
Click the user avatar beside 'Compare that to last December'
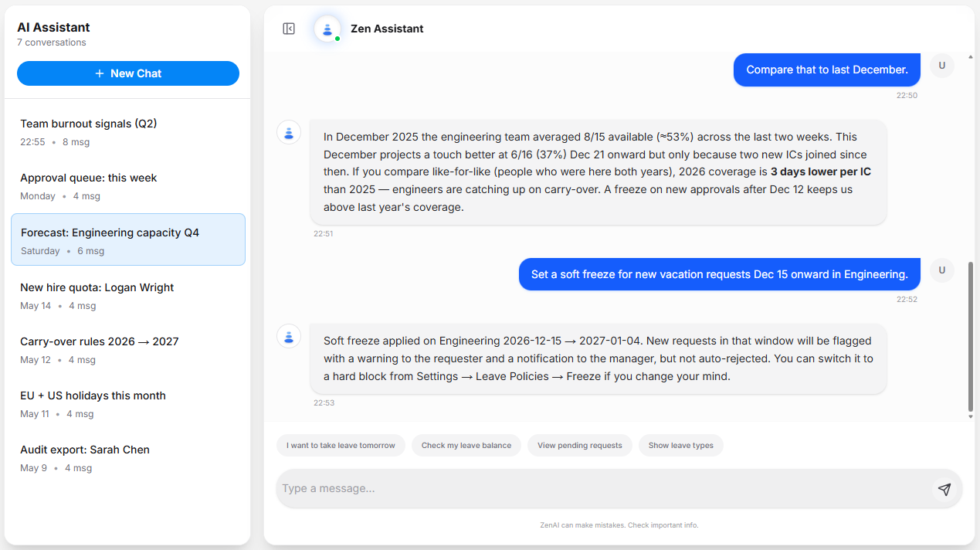click(941, 66)
